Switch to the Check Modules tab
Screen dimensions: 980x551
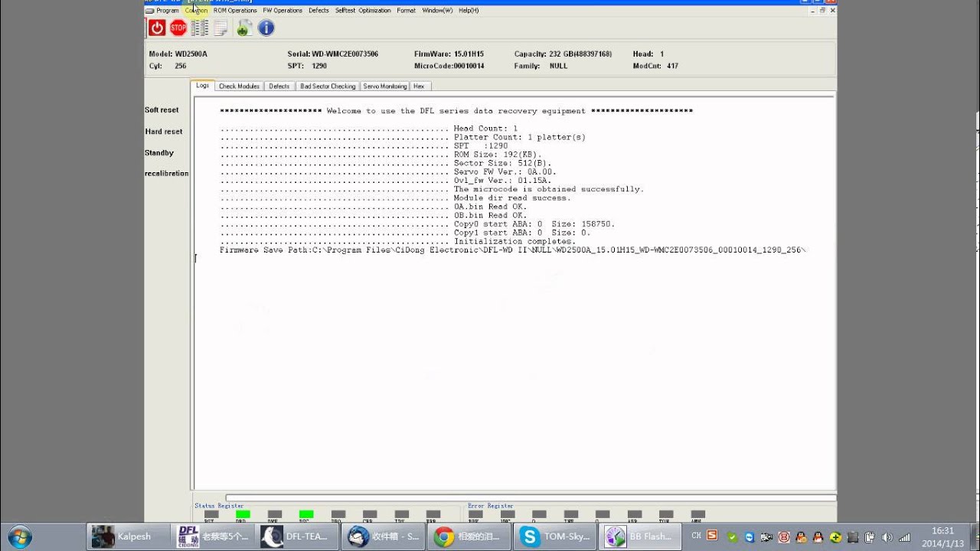pos(239,86)
